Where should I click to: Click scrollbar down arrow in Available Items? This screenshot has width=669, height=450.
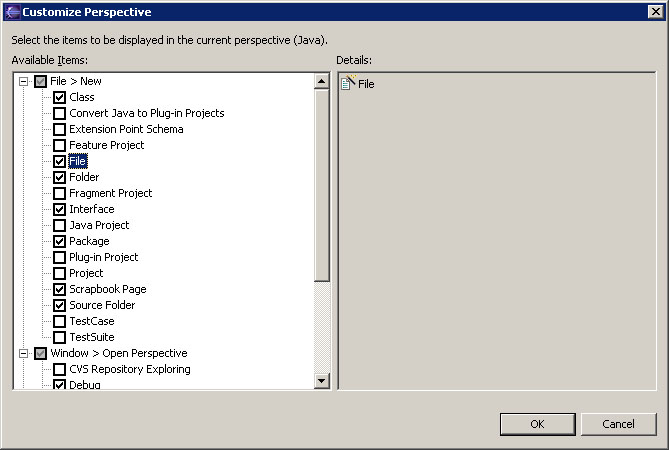(322, 380)
